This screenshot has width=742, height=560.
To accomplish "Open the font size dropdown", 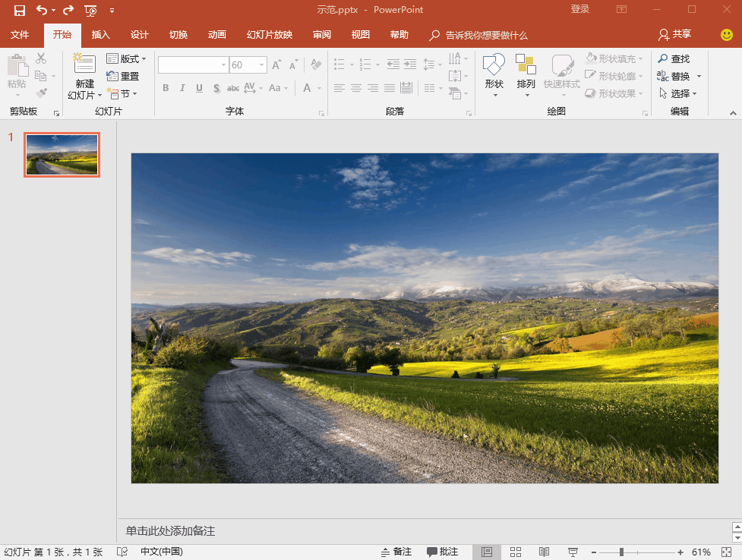I will coord(260,64).
